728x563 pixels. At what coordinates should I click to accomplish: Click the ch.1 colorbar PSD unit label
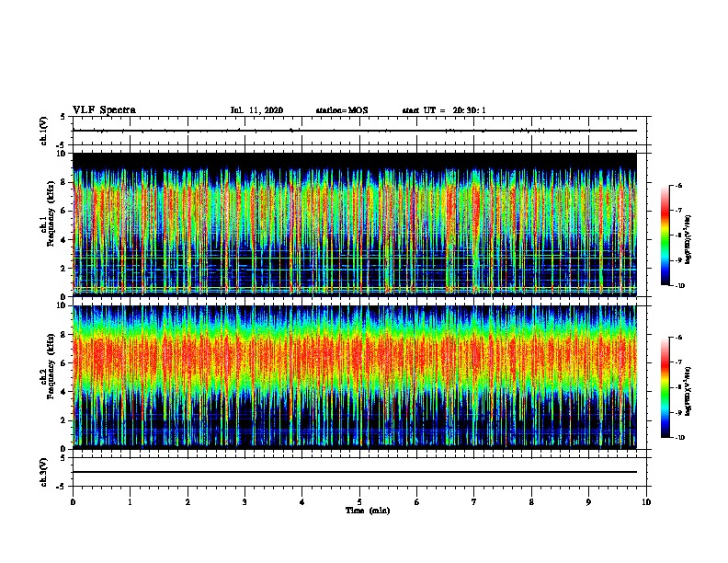pos(688,239)
